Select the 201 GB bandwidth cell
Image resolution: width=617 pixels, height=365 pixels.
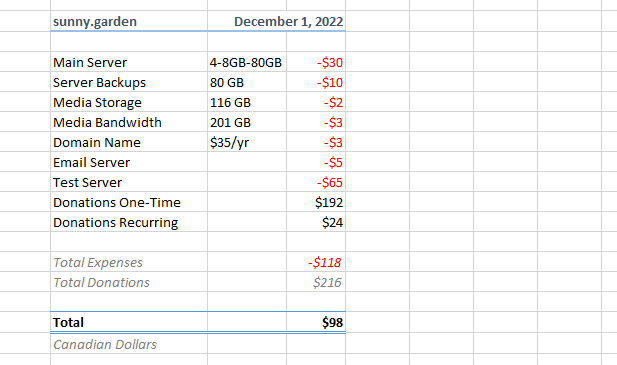(x=247, y=122)
